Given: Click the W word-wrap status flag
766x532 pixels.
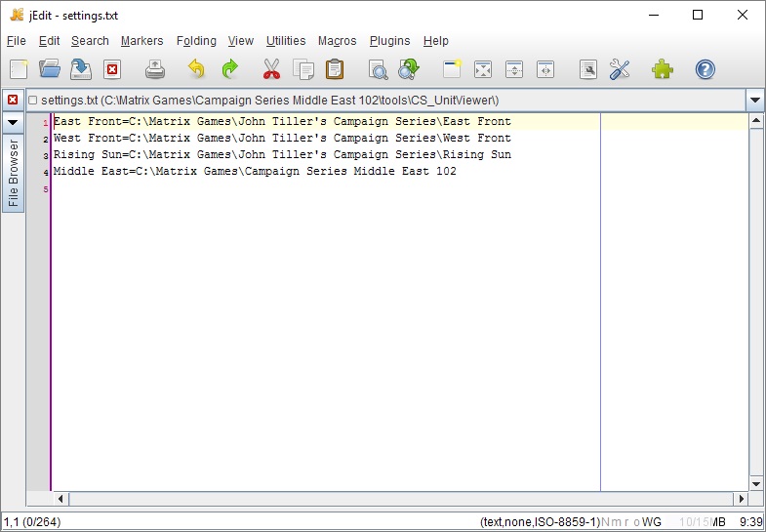Looking at the screenshot, I should pyautogui.click(x=647, y=521).
